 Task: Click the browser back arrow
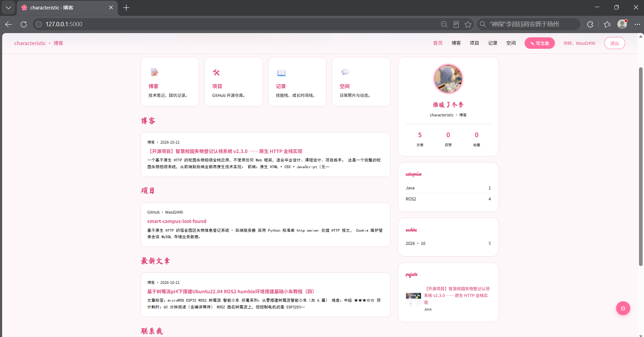8,24
